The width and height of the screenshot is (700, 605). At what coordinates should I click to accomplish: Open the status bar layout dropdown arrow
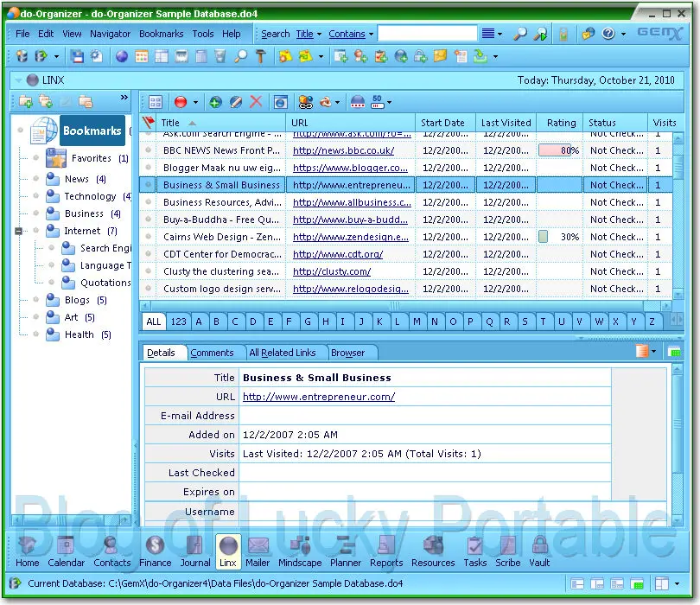click(x=677, y=583)
